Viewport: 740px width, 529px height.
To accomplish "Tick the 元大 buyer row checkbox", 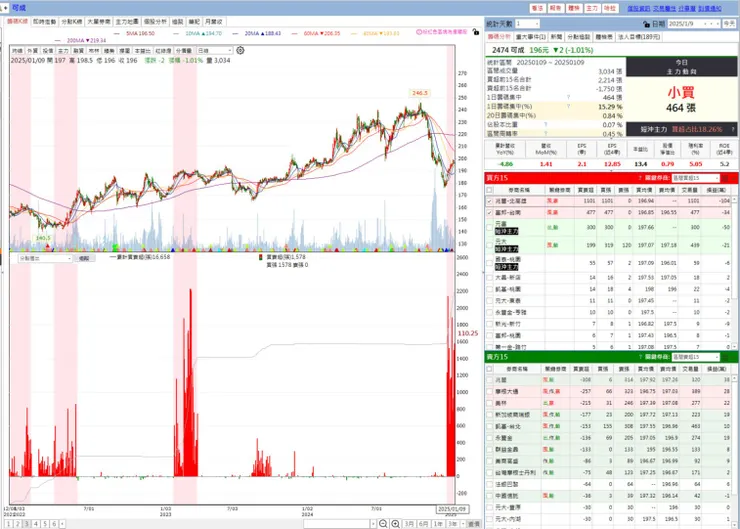I will (489, 245).
